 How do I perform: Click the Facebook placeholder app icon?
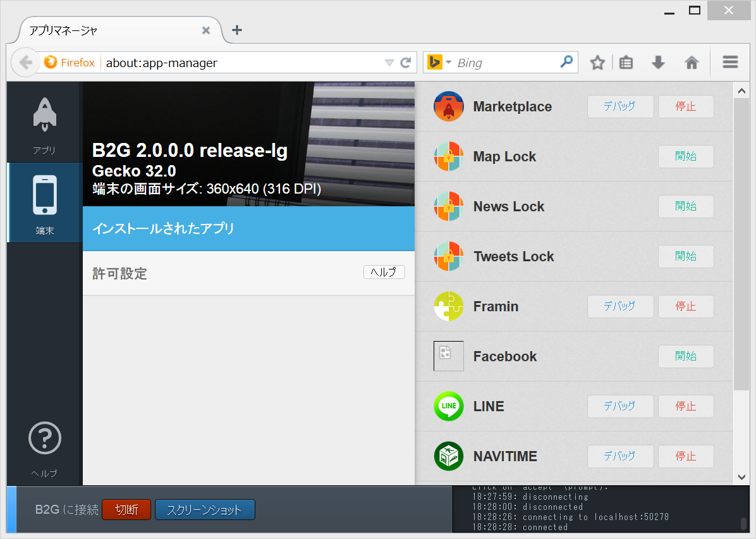[448, 356]
